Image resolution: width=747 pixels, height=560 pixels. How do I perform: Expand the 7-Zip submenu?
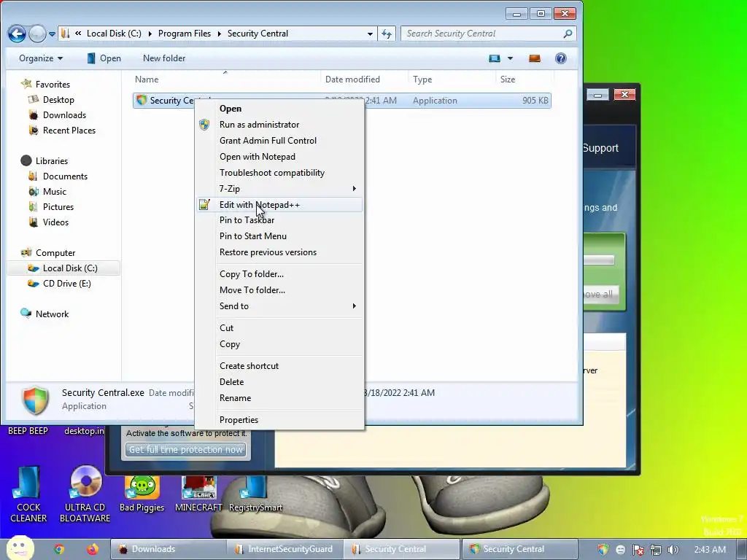coord(279,189)
